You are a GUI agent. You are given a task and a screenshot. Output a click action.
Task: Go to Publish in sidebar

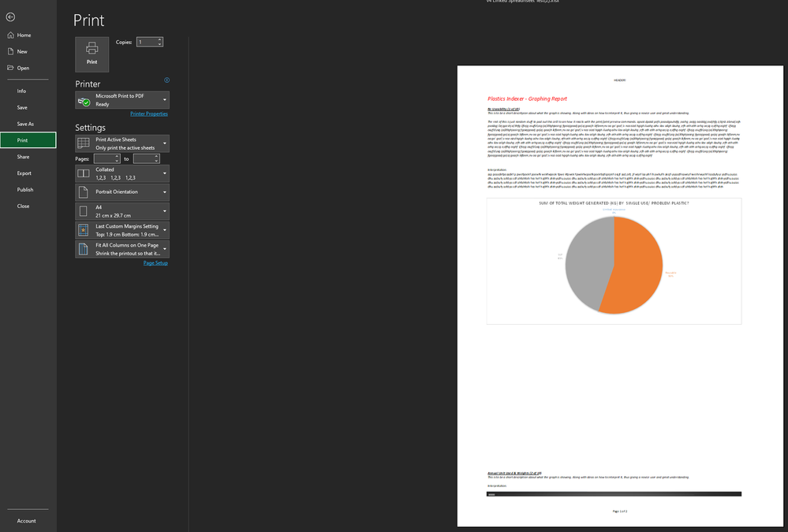coord(25,190)
